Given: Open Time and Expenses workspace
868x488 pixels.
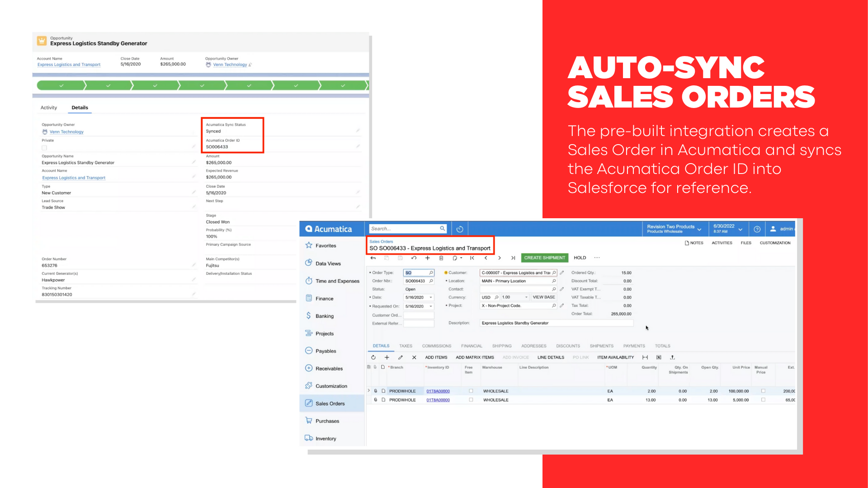Looking at the screenshot, I should click(x=332, y=281).
